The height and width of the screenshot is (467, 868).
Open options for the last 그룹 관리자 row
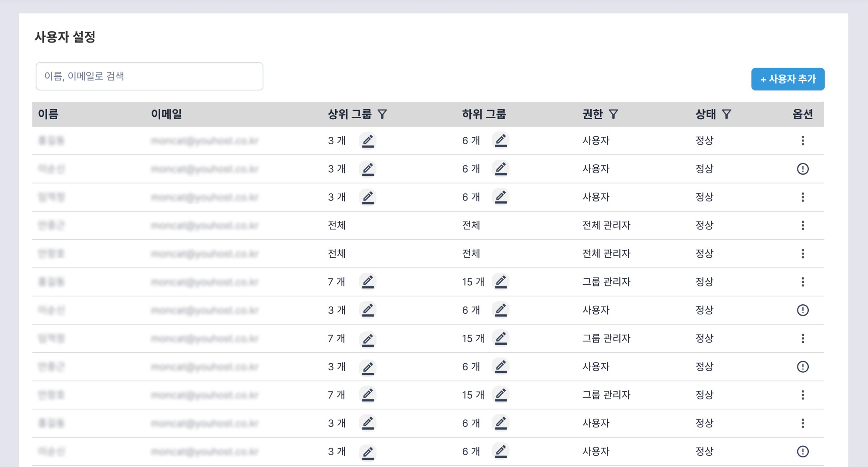pos(802,395)
